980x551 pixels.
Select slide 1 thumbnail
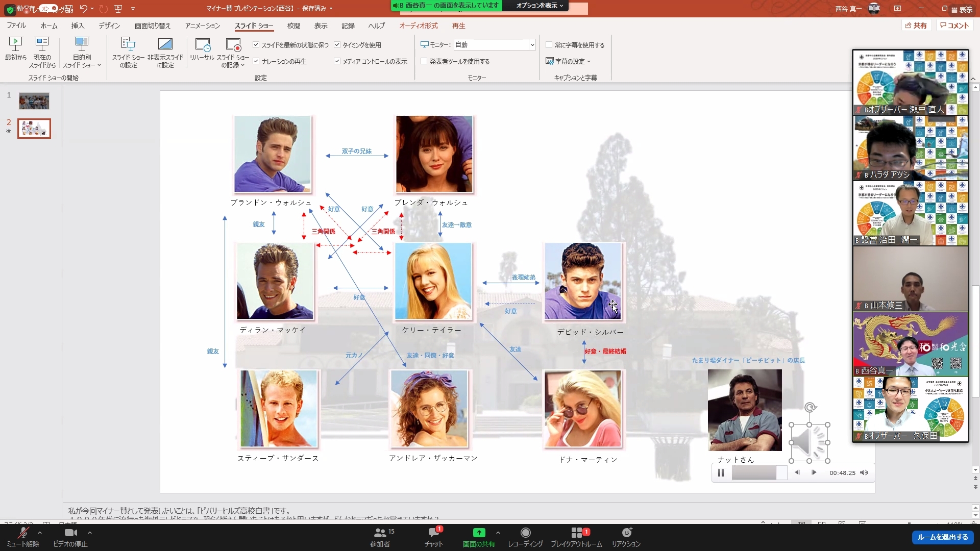pos(34,101)
